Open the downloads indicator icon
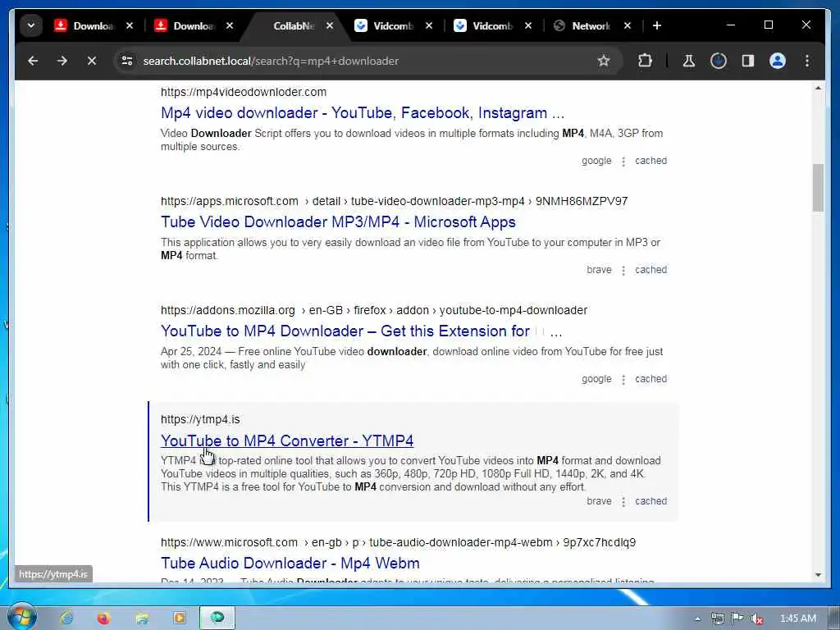The width and height of the screenshot is (840, 630). (719, 61)
